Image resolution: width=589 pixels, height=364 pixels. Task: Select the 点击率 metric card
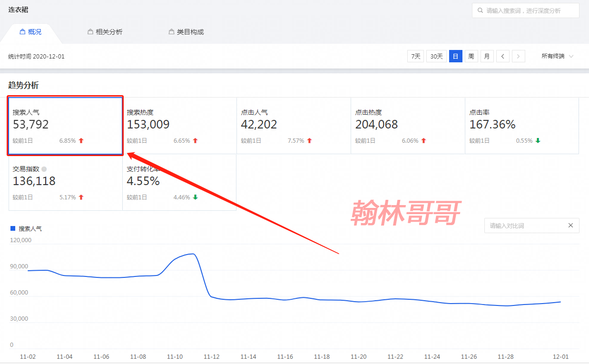[x=522, y=126]
